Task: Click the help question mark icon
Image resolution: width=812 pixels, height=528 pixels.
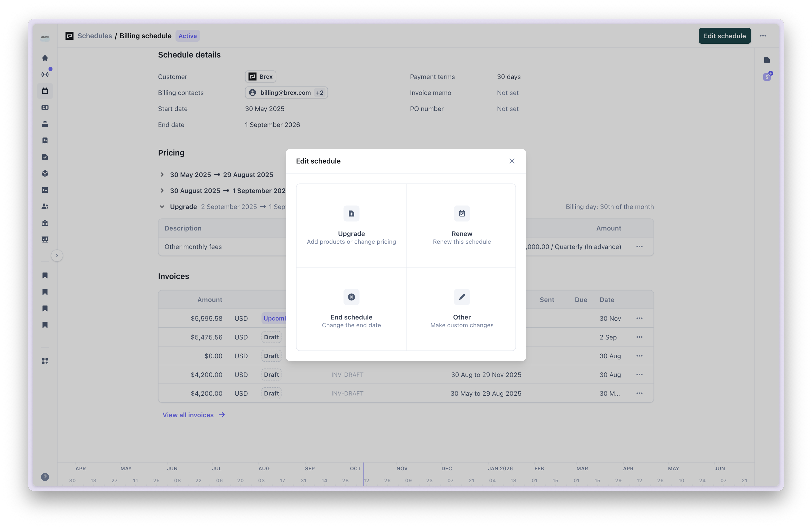Action: tap(45, 477)
